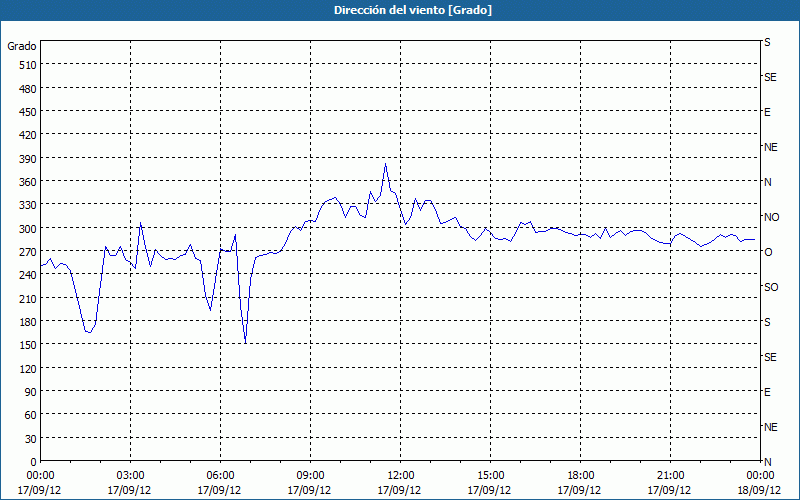Select the 120 degree axis label
800x500 pixels.
pos(28,368)
